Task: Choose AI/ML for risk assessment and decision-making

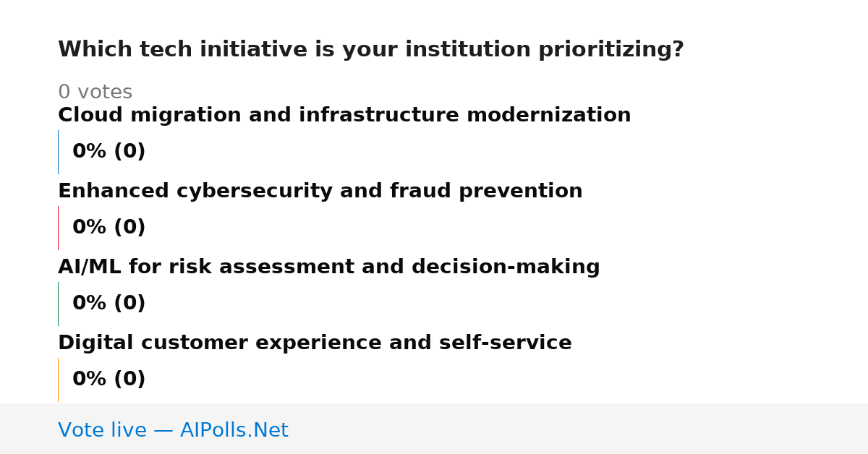Action: [329, 267]
